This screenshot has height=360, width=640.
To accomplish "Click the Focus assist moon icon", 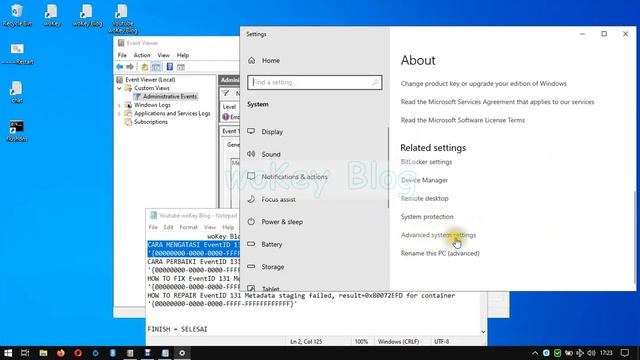I will click(251, 199).
